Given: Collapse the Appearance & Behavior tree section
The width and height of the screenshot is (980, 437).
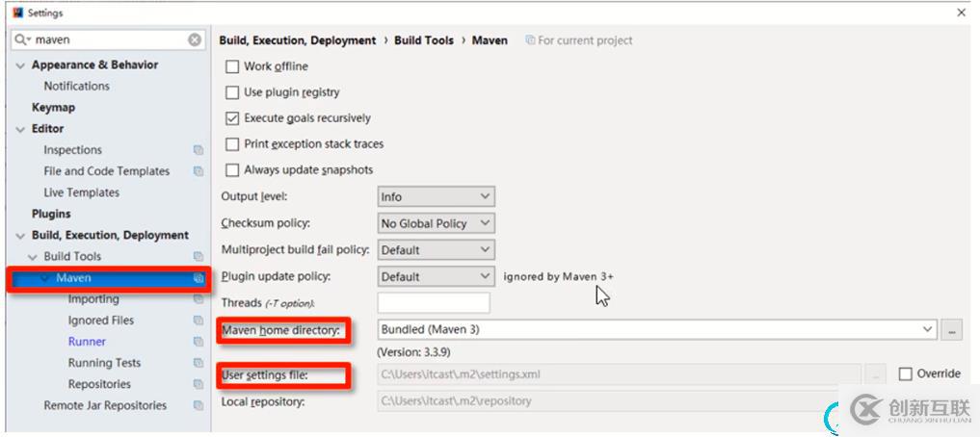Looking at the screenshot, I should [x=21, y=65].
